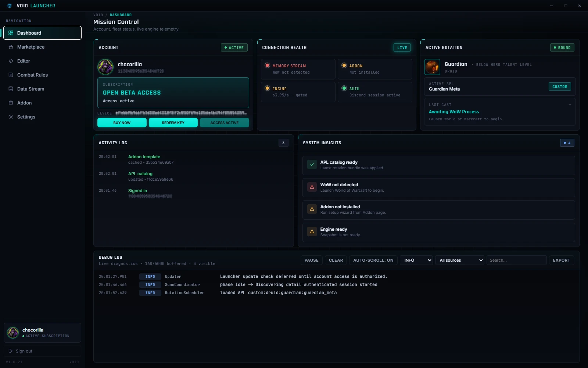Click the Marketplace bag icon
Screen dimensions: 588x368
[x=11, y=47]
